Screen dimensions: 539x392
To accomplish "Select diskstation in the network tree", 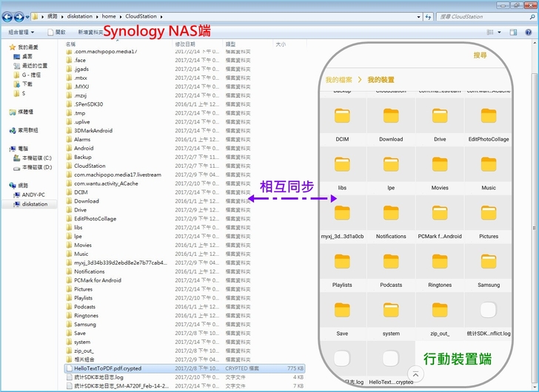I will [x=35, y=204].
